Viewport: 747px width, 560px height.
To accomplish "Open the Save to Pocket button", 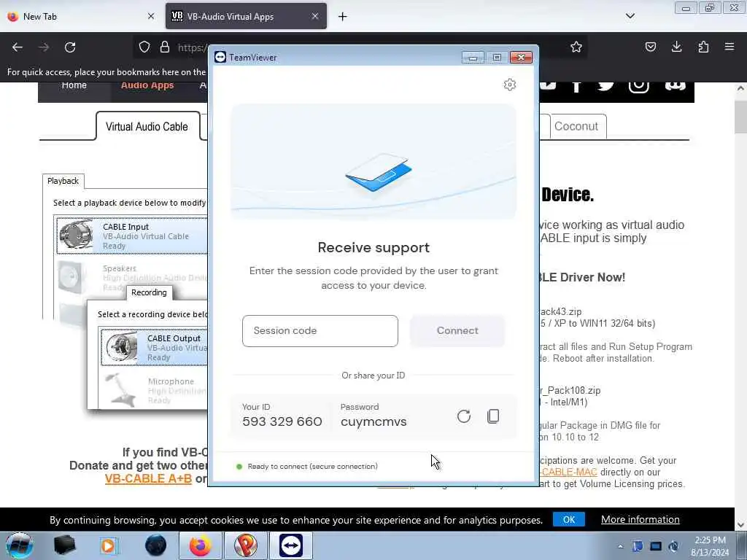I will [x=650, y=47].
